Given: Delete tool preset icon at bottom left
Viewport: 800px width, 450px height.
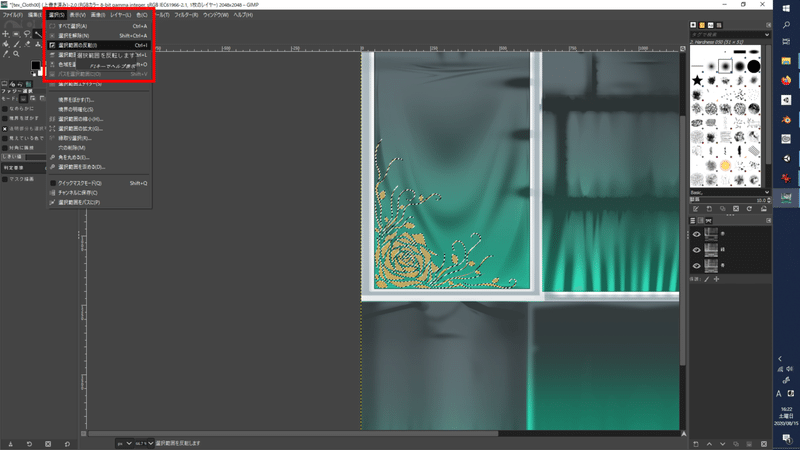Looking at the screenshot, I should coord(48,444).
